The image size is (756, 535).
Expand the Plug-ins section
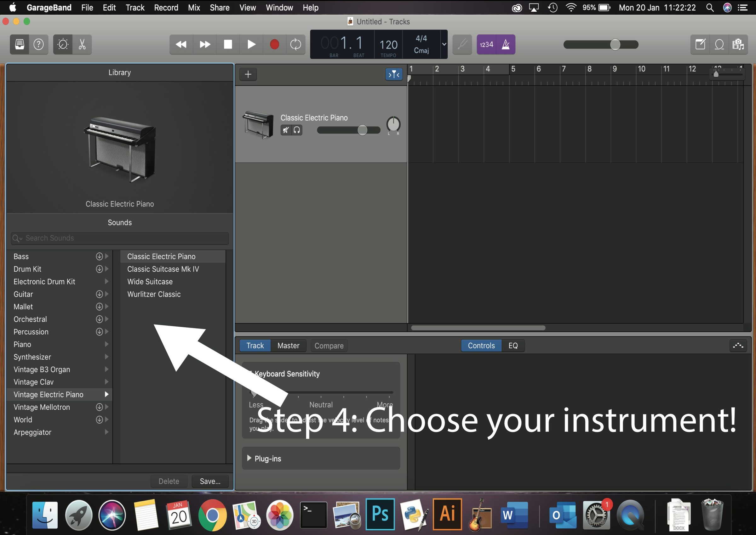[249, 458]
